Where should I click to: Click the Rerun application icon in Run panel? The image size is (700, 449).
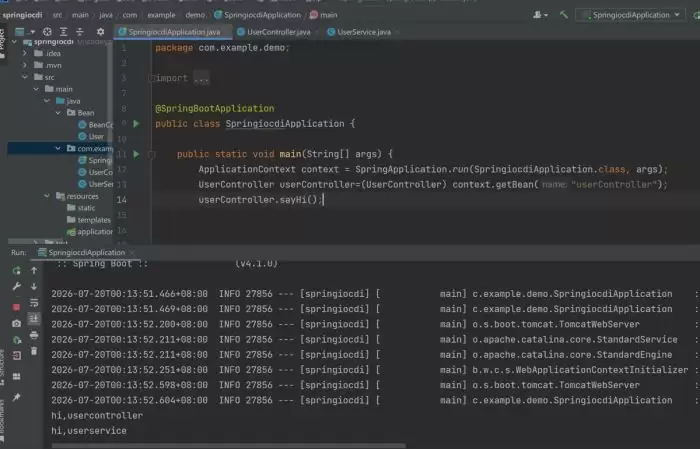coord(17,270)
